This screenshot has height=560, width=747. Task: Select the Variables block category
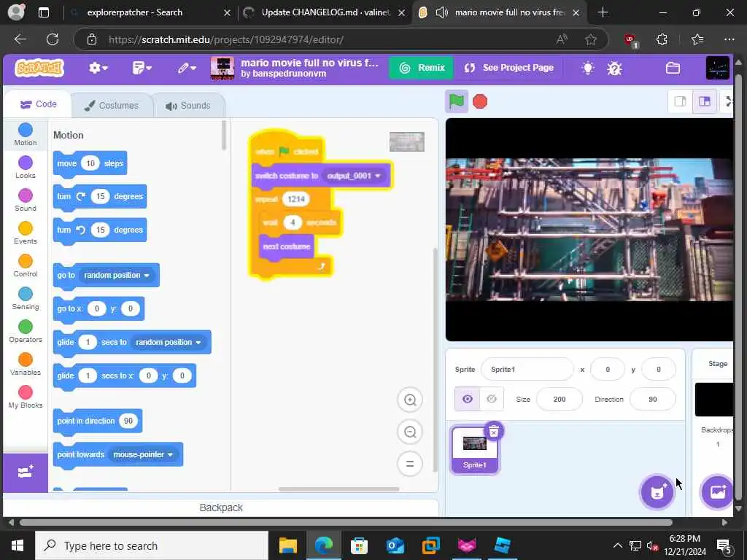tap(26, 365)
